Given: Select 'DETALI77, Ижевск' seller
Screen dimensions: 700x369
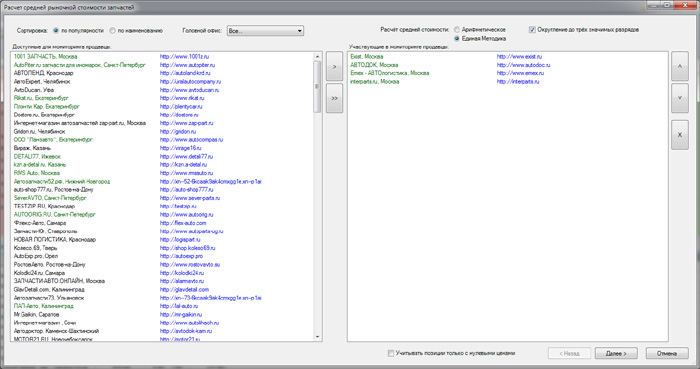Looking at the screenshot, I should [37, 157].
